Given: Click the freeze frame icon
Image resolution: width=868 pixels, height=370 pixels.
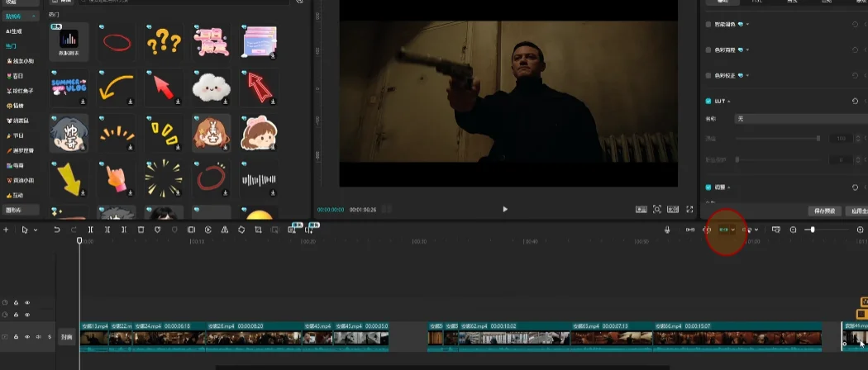Looking at the screenshot, I should pyautogui.click(x=191, y=230).
